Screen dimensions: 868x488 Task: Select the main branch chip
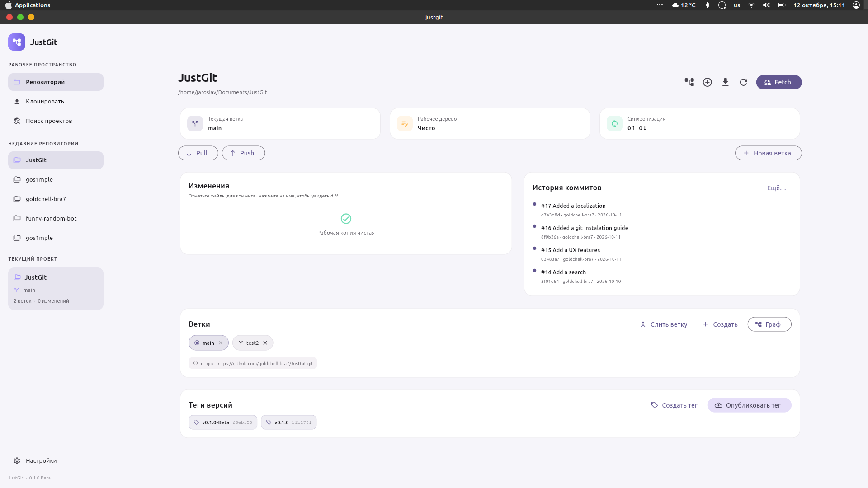tap(208, 343)
